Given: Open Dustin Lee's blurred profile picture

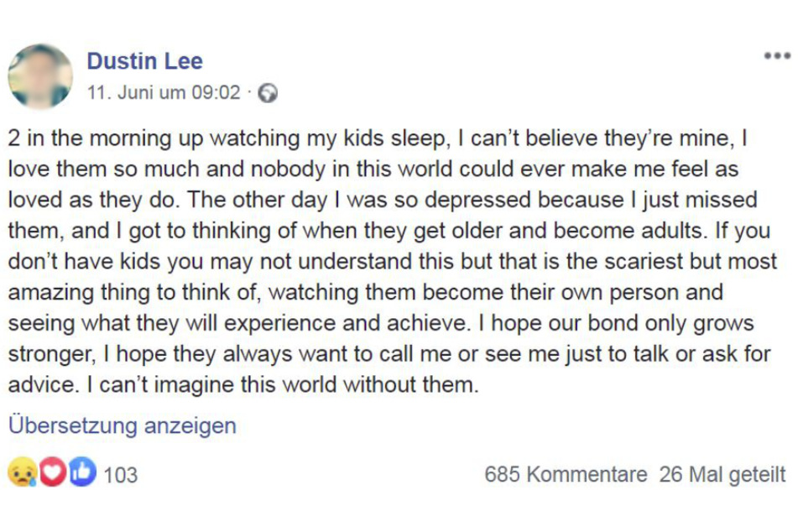Looking at the screenshot, I should pyautogui.click(x=40, y=76).
